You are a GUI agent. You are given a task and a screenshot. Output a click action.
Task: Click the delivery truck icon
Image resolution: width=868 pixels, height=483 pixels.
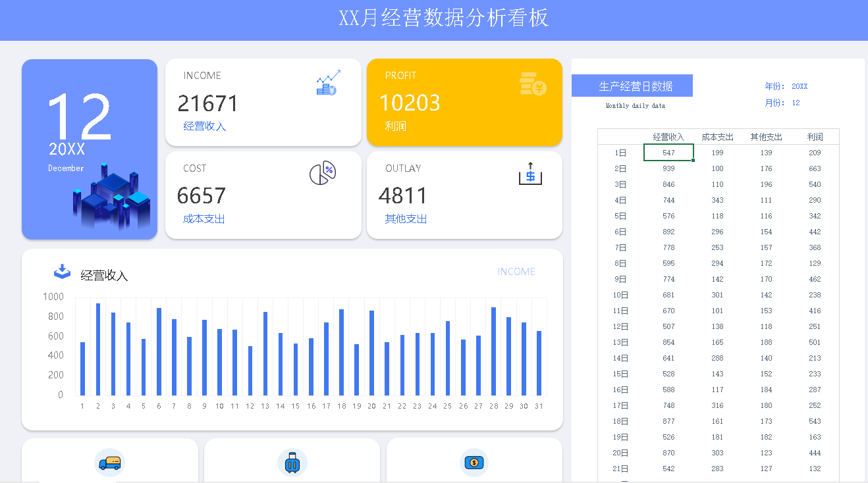click(109, 463)
